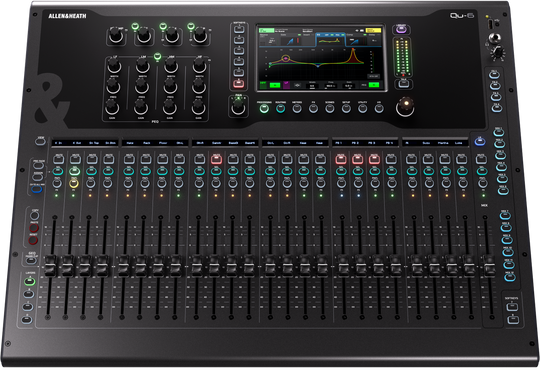
Task: Unmute the red-lit Synth channel Mute
Action: pyautogui.click(x=216, y=159)
